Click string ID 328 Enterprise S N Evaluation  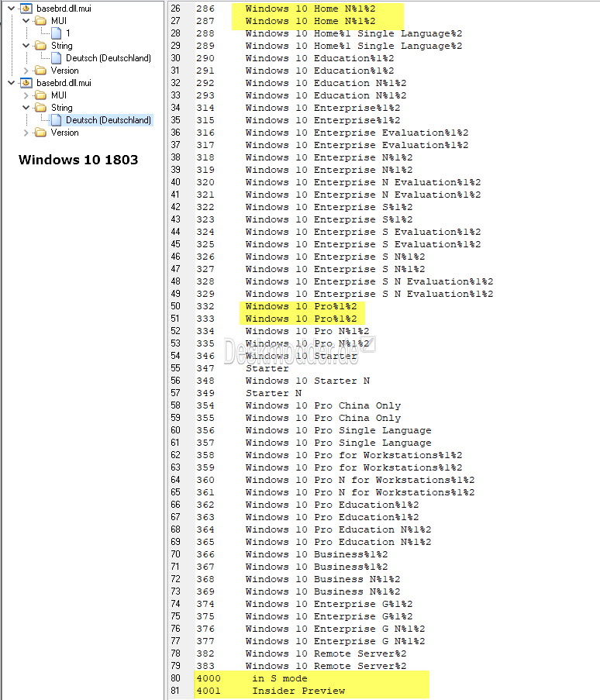369,281
